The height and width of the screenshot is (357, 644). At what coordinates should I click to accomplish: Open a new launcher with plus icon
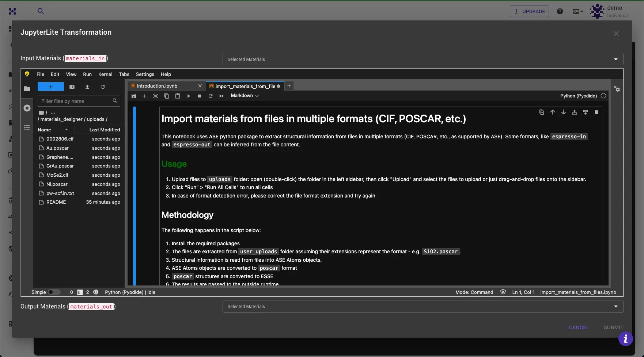(50, 87)
